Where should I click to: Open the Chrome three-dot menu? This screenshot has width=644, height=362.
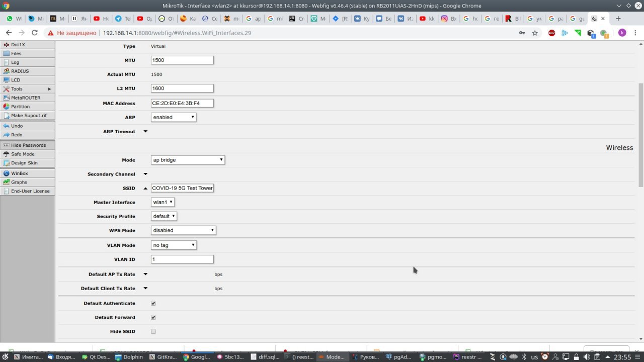(x=635, y=33)
